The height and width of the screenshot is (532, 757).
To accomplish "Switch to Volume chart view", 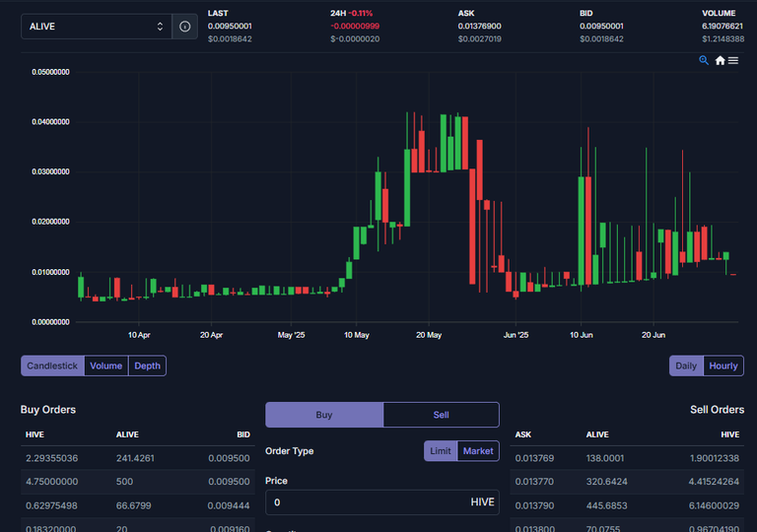I will coord(106,366).
